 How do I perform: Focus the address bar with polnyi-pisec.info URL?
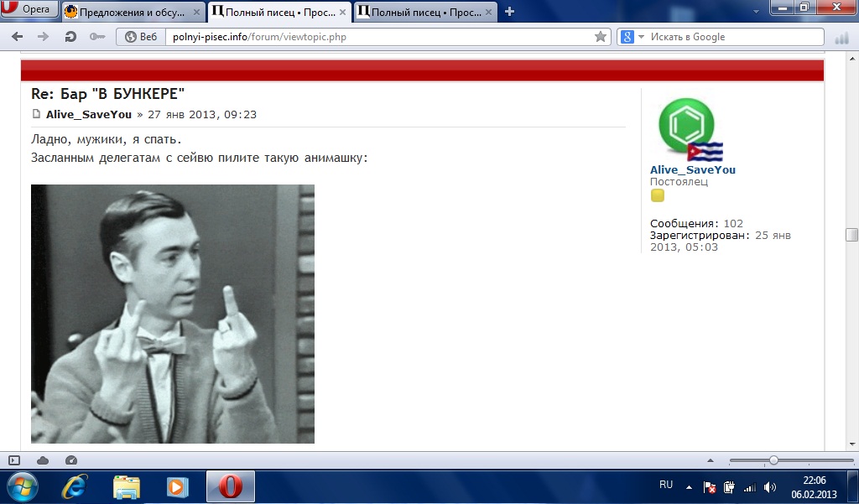(380, 37)
